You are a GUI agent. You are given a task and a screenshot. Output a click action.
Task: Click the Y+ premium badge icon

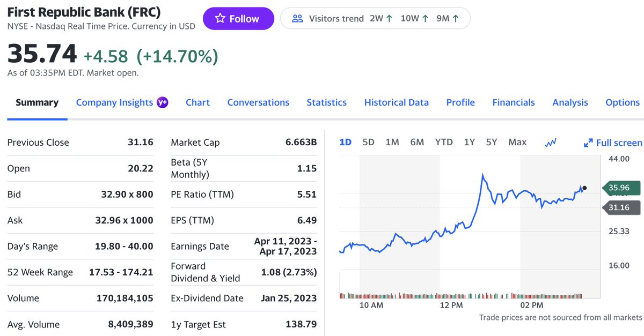click(x=162, y=102)
